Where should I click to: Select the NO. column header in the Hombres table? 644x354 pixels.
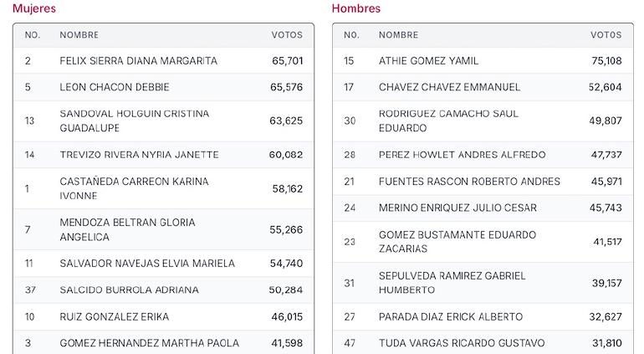pos(351,35)
